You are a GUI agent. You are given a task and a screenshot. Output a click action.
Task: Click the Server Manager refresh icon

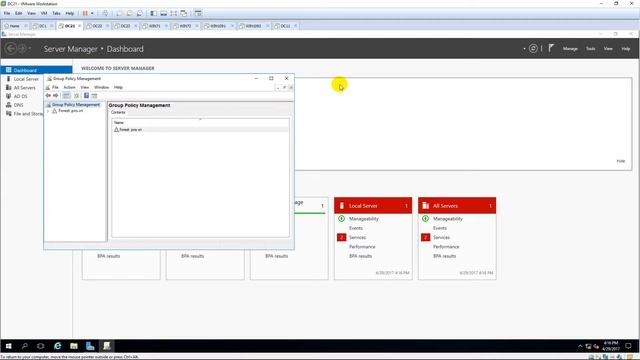[x=533, y=49]
